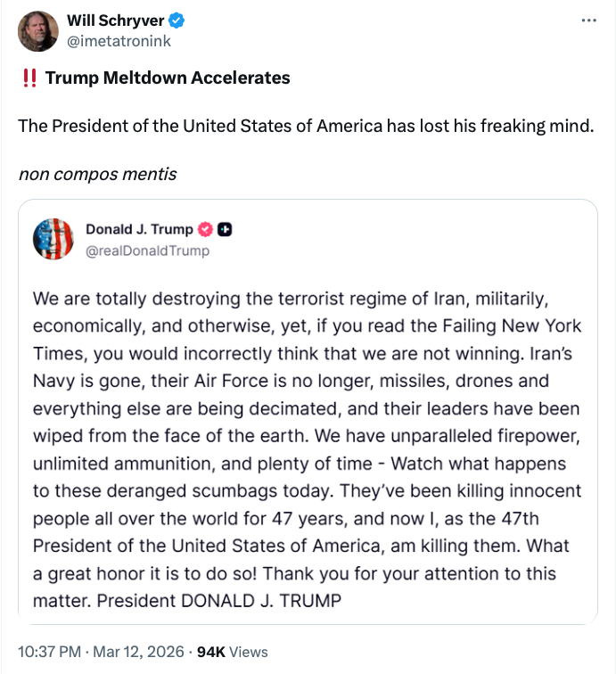Open the @realDonaldTrump handle
This screenshot has height=674, width=616.
tap(147, 251)
